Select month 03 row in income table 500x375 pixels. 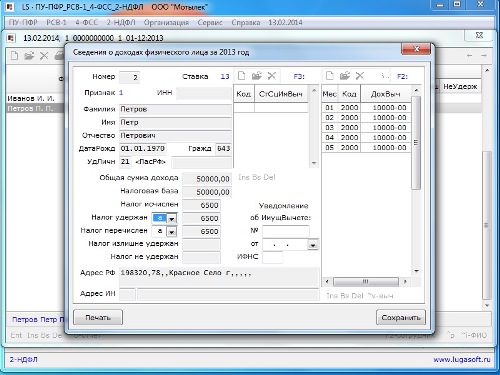pos(366,128)
